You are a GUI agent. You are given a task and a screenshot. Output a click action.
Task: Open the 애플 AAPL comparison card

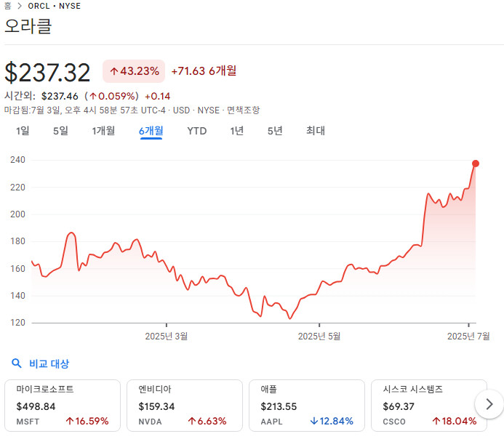307,406
